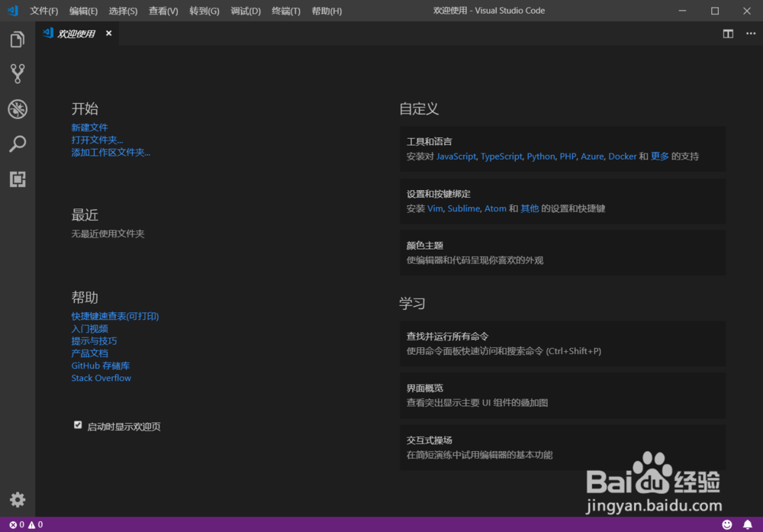Open the 入门视频 link
This screenshot has width=763, height=532.
89,328
